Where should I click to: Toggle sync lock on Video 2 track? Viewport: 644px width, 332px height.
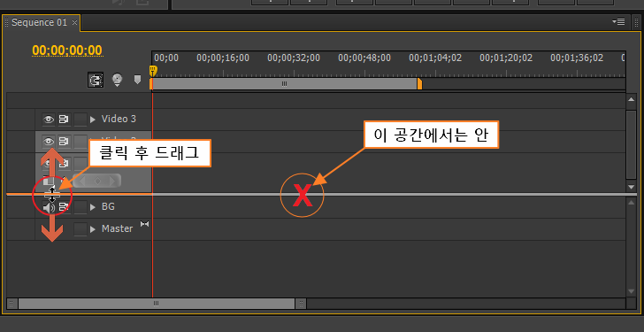coord(64,142)
